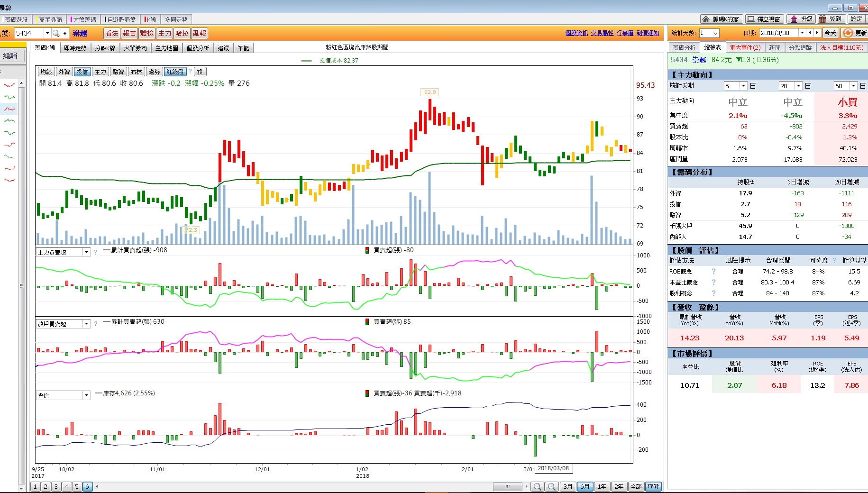Open 主力買賣超 indicator dropdown

[x=86, y=252]
